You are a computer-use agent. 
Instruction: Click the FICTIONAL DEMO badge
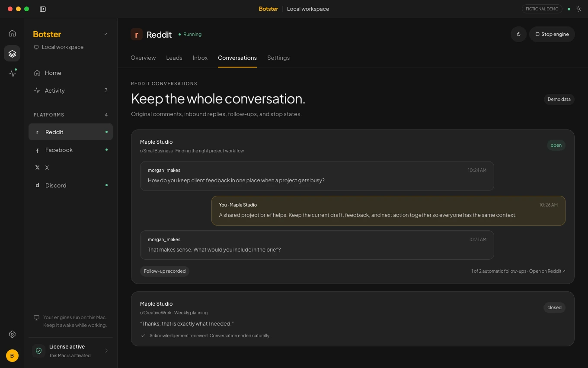(x=542, y=9)
